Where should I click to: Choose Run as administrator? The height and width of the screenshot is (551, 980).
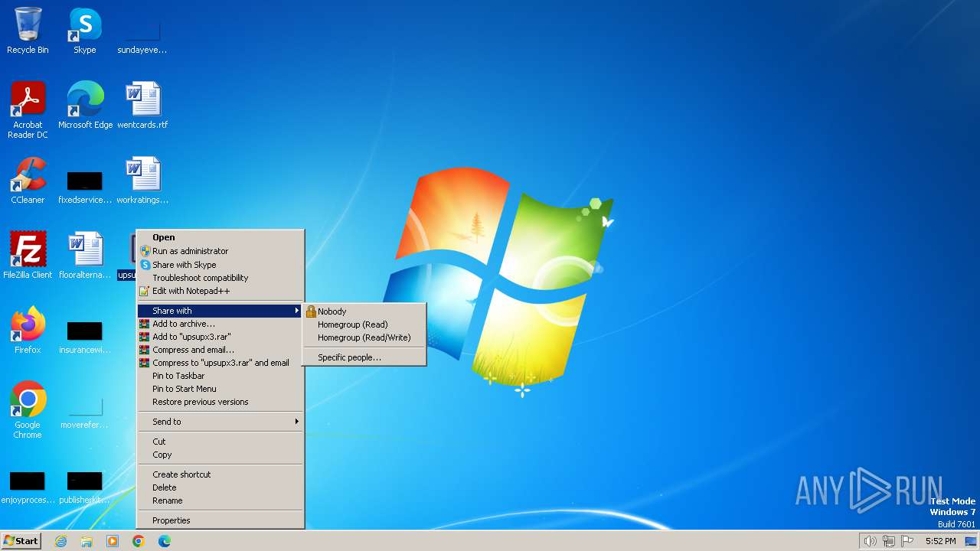[220, 251]
